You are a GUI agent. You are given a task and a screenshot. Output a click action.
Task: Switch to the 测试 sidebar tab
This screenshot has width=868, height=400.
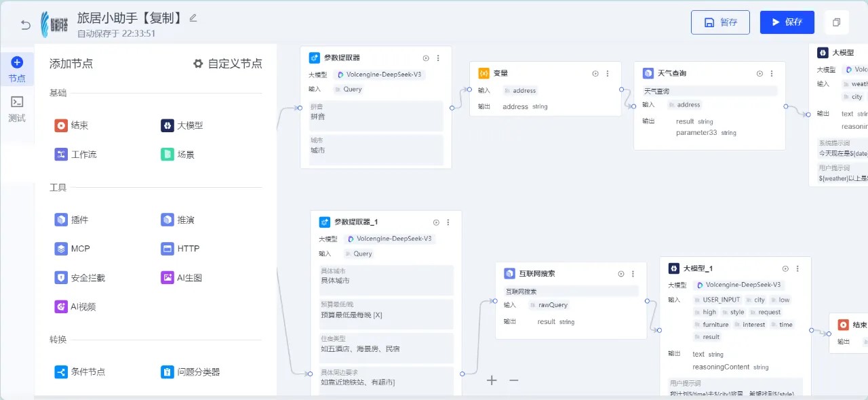click(17, 108)
